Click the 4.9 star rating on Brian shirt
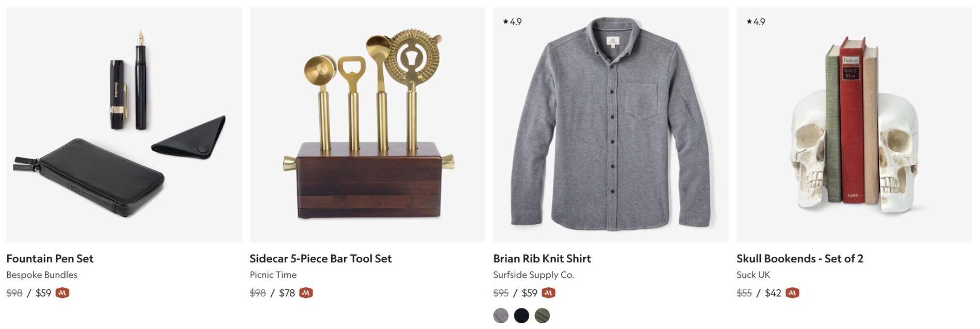This screenshot has height=329, width=980. coord(512,22)
